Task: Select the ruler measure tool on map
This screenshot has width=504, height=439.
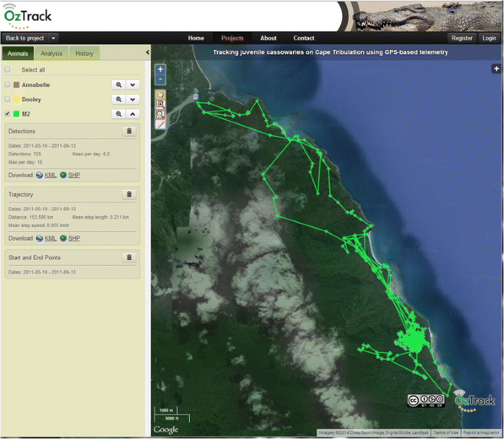Action: pos(160,124)
